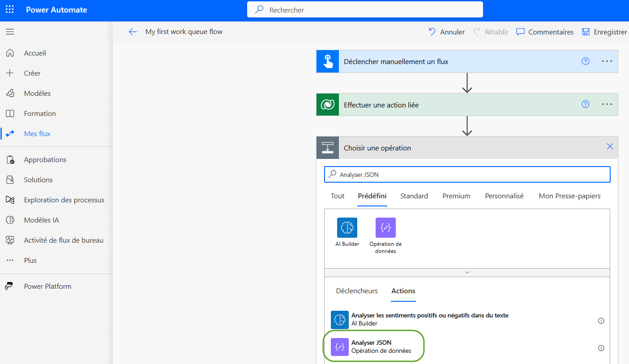Click the Mes flux icon
Image resolution: width=629 pixels, height=364 pixels.
(10, 133)
